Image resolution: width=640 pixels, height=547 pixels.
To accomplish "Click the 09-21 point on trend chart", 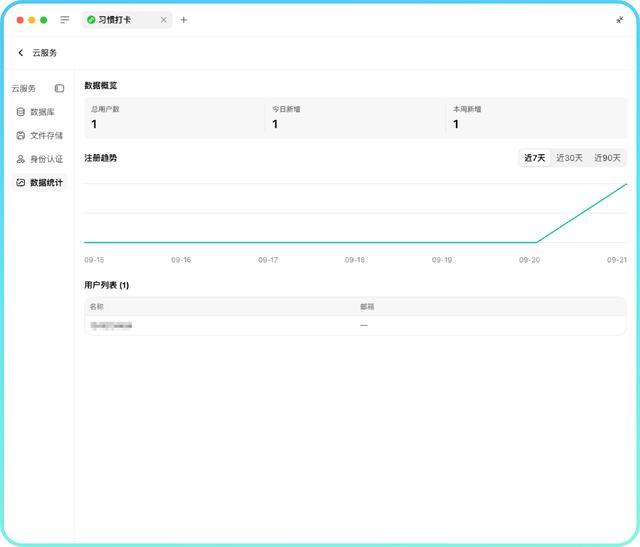I will [626, 184].
